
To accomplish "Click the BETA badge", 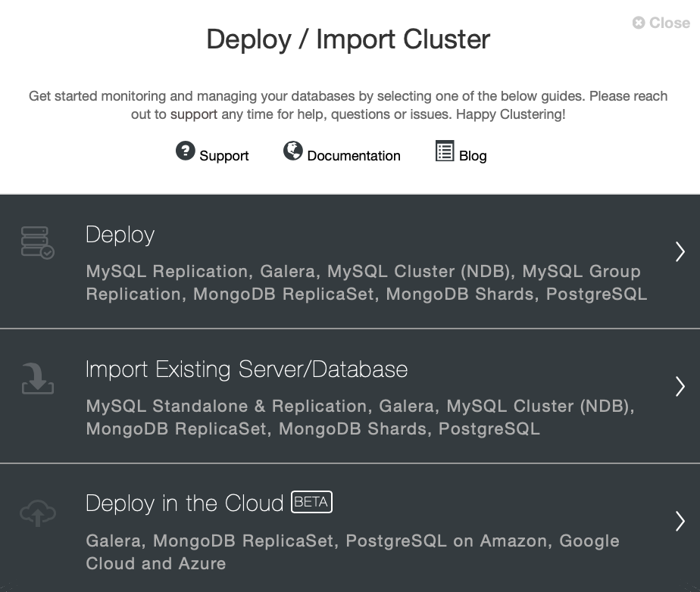I will click(x=311, y=503).
